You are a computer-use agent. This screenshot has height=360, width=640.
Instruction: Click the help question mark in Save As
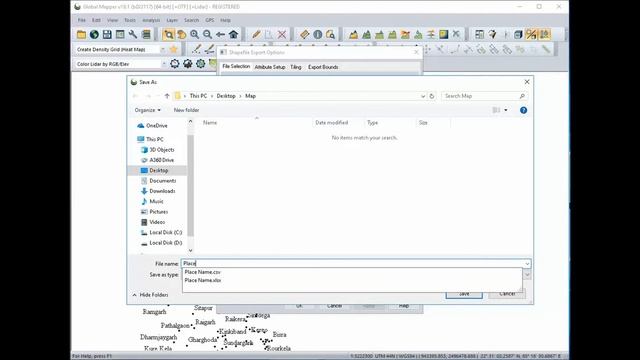tap(523, 110)
